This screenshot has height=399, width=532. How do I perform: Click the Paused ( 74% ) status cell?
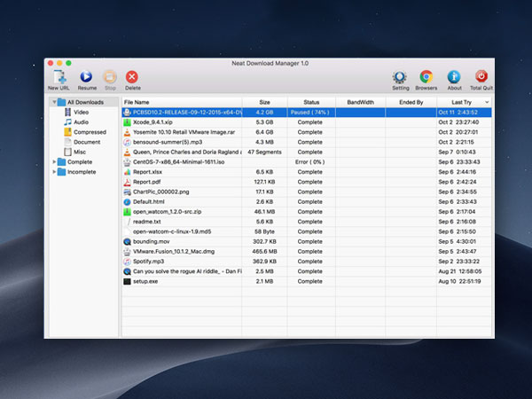pyautogui.click(x=309, y=113)
